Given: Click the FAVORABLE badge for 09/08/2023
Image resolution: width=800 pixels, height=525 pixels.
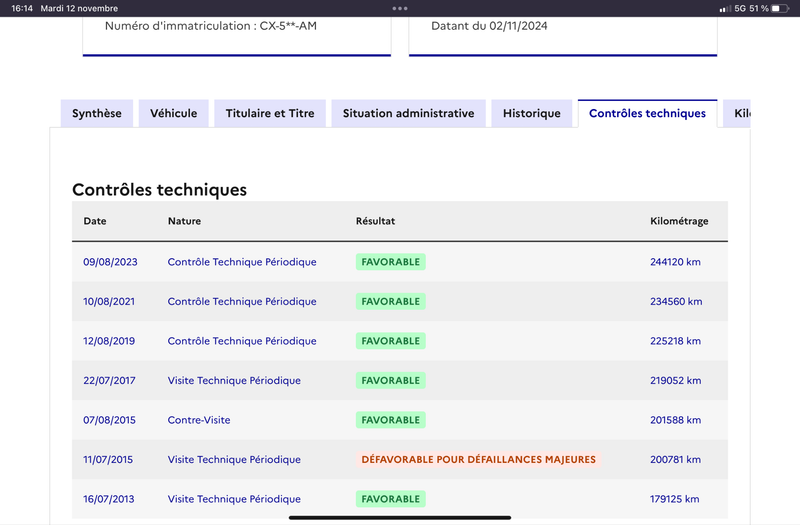Looking at the screenshot, I should [x=391, y=262].
